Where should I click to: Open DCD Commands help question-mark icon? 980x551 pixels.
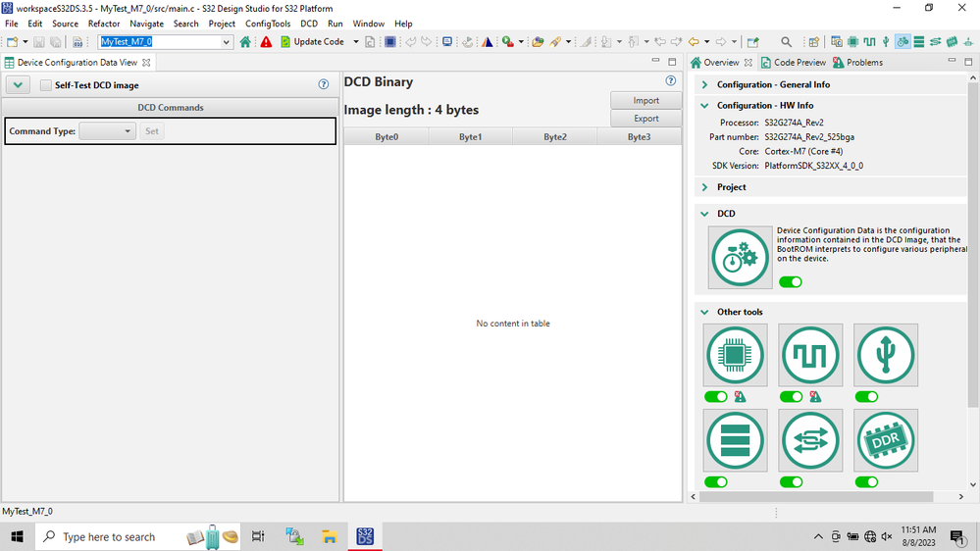(323, 84)
